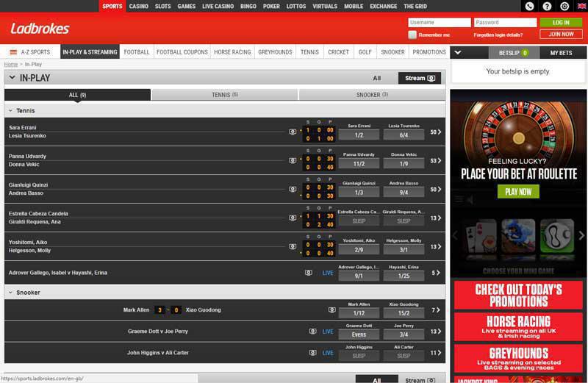
Task: Click the JOIN NOW button
Action: pyautogui.click(x=561, y=34)
